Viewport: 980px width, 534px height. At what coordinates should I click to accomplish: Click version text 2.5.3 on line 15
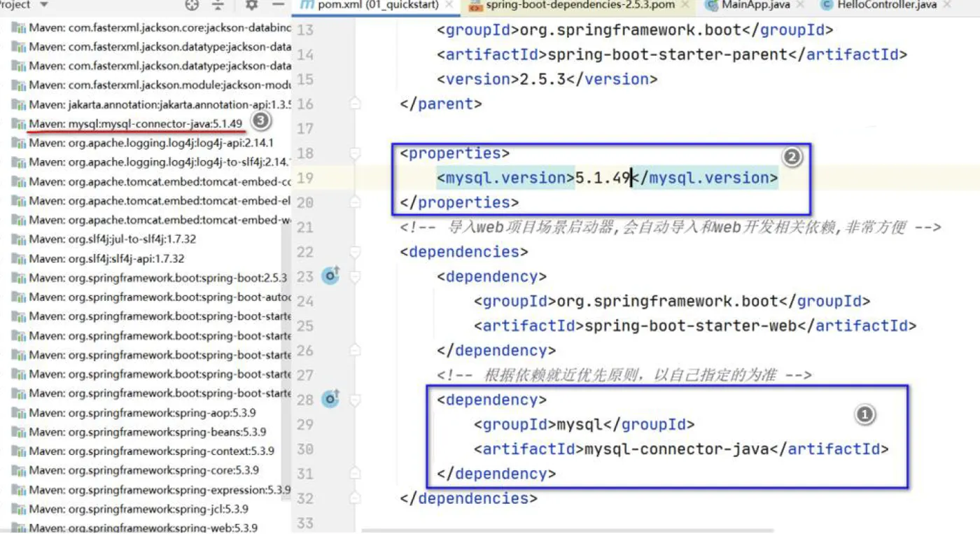[542, 79]
